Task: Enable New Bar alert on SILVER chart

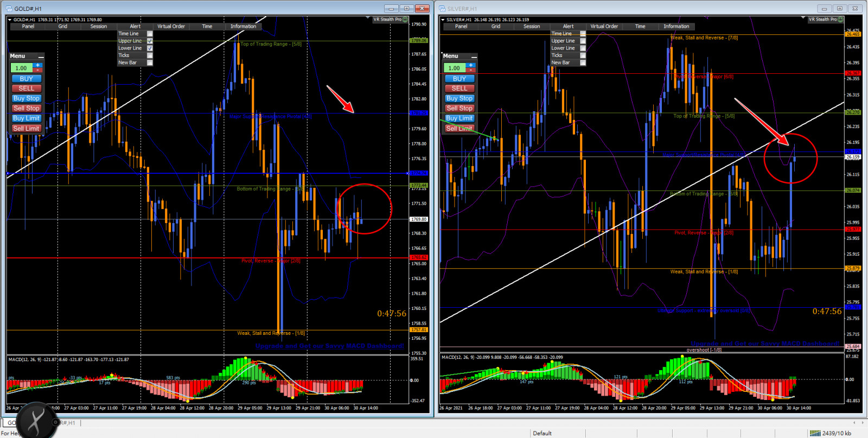Action: point(583,62)
